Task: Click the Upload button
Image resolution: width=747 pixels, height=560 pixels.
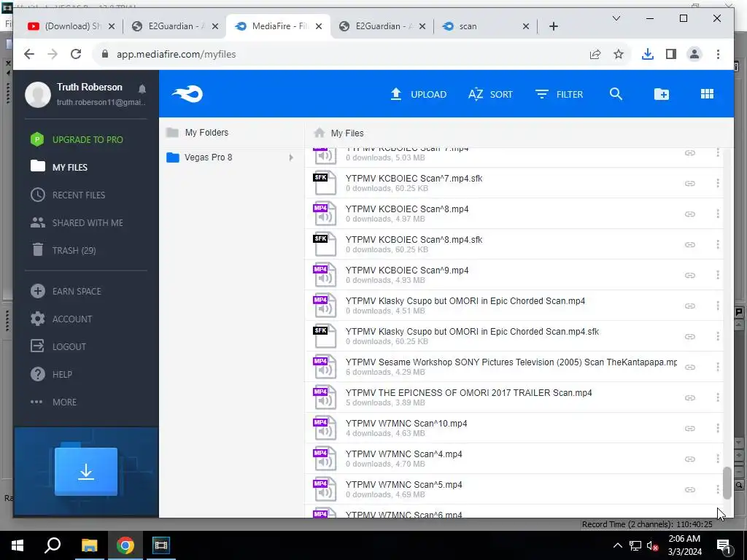Action: coord(418,94)
